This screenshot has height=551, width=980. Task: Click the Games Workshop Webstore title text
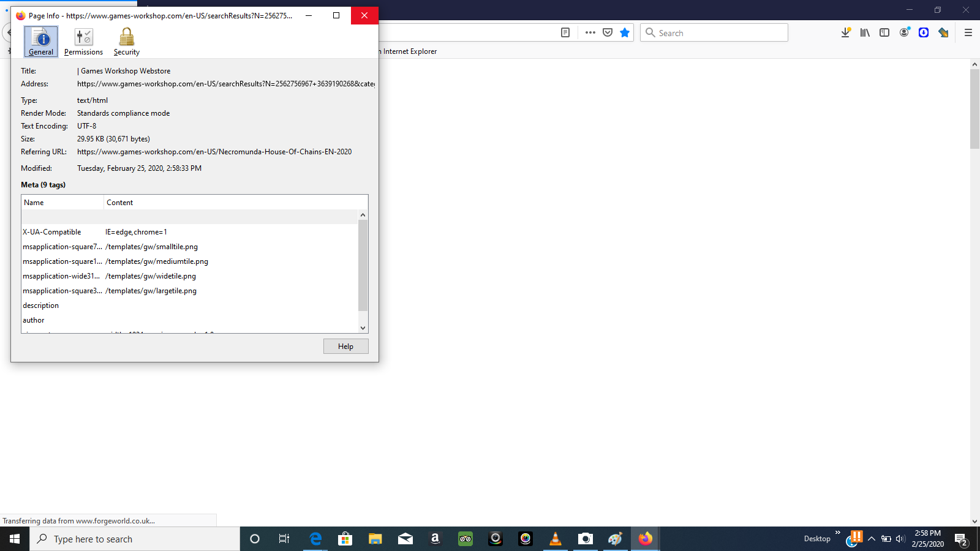point(124,71)
